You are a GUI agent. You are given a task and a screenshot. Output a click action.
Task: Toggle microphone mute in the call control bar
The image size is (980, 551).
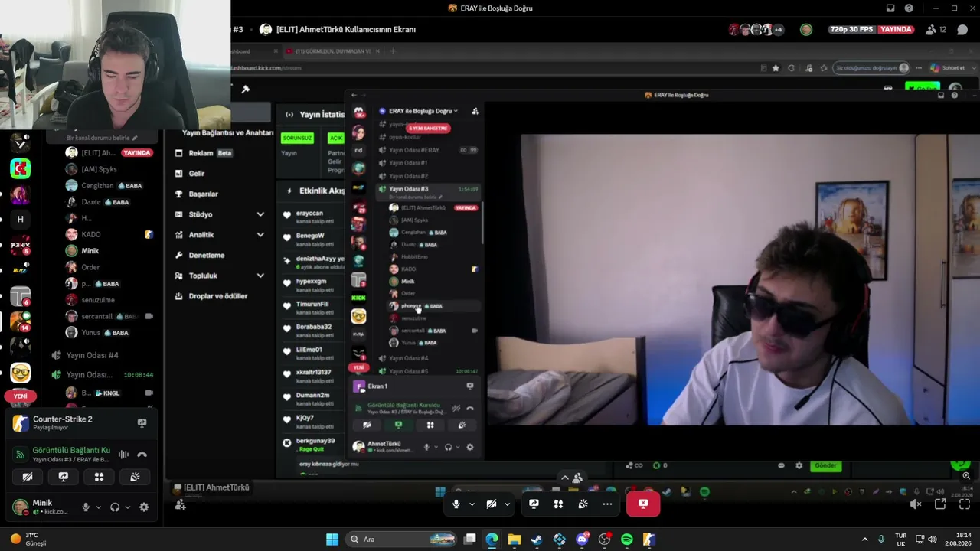click(456, 504)
